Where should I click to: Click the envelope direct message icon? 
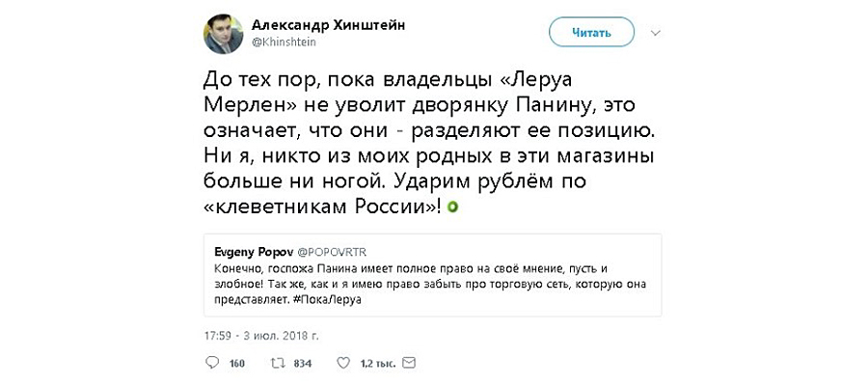pyautogui.click(x=409, y=363)
